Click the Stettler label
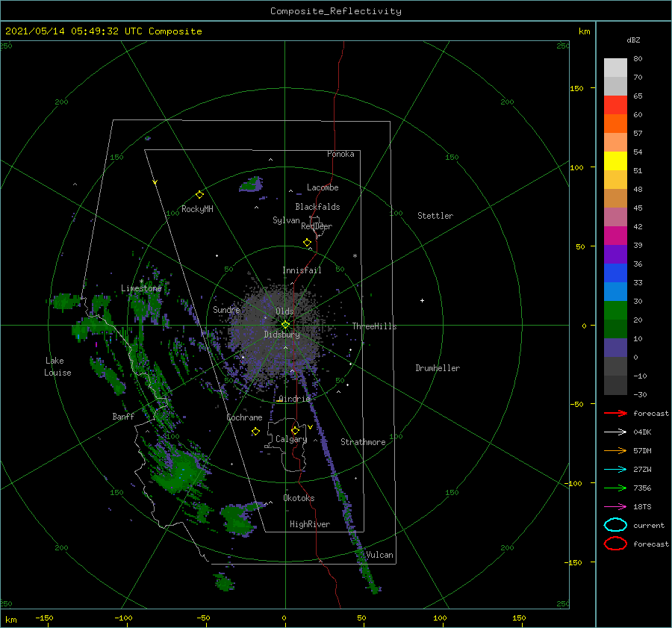Screen dimensions: 672x628 click(435, 216)
